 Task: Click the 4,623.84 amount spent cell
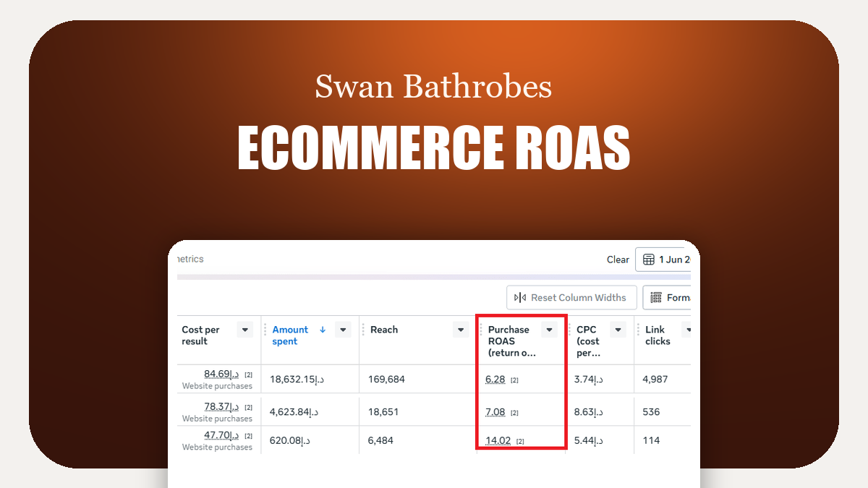click(x=294, y=412)
